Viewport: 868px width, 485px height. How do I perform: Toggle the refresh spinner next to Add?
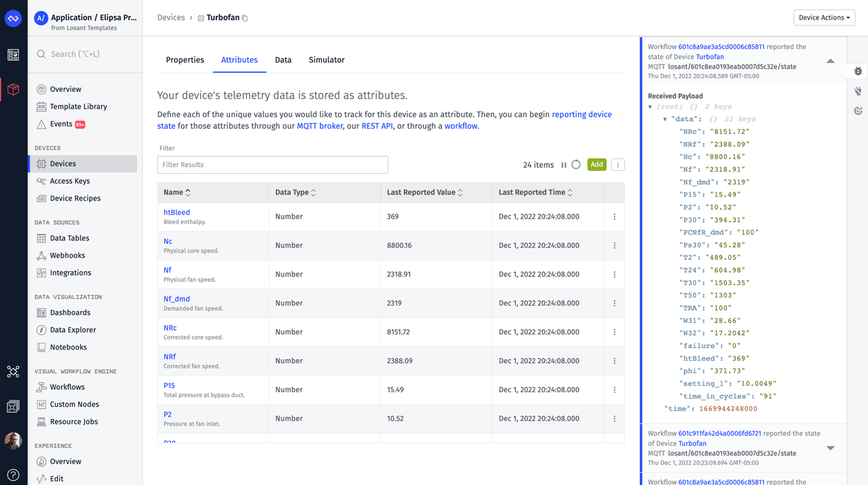pyautogui.click(x=576, y=164)
